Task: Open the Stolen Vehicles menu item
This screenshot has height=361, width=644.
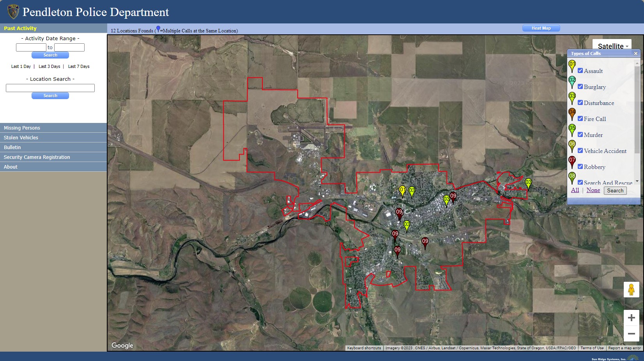Action: click(x=21, y=138)
